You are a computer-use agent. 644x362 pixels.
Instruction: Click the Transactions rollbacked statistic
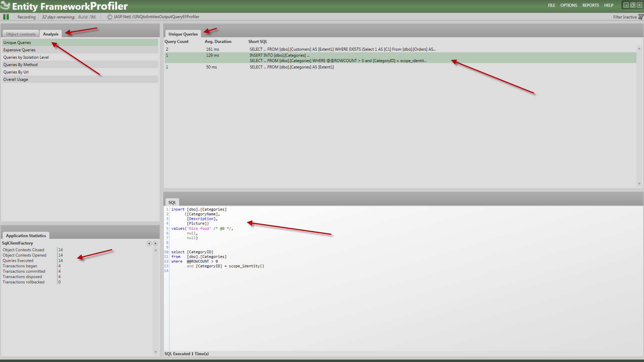coord(23,282)
